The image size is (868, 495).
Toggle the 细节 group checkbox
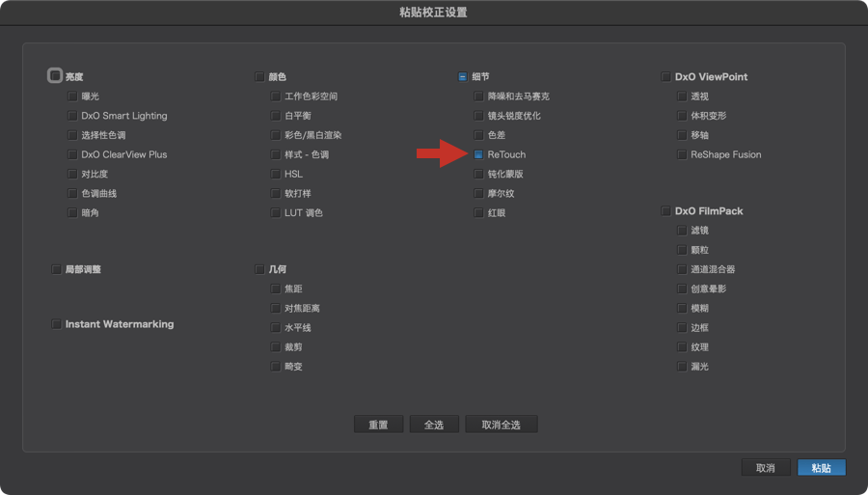[x=463, y=76]
